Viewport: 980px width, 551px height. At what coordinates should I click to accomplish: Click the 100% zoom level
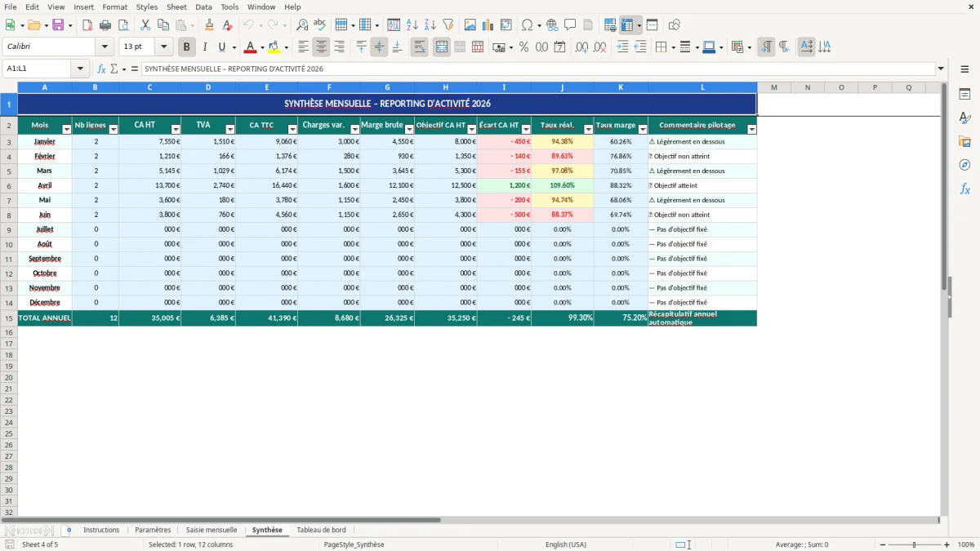pyautogui.click(x=966, y=544)
